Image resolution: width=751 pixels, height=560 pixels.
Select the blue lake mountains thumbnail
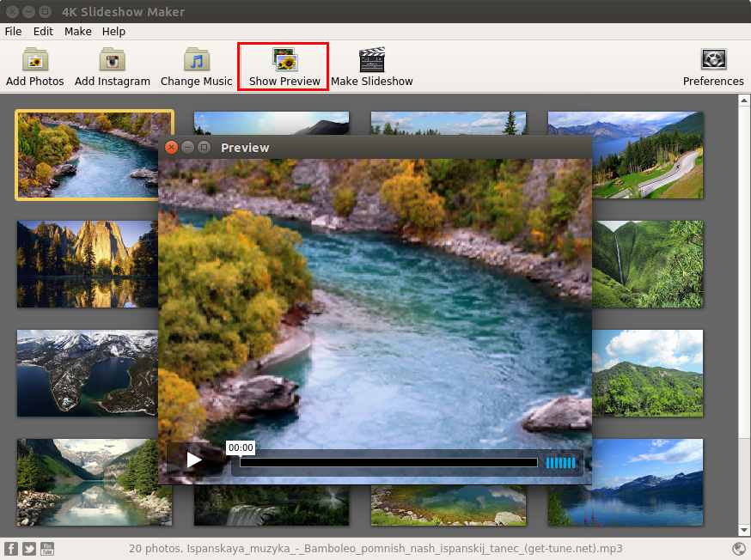click(x=648, y=482)
